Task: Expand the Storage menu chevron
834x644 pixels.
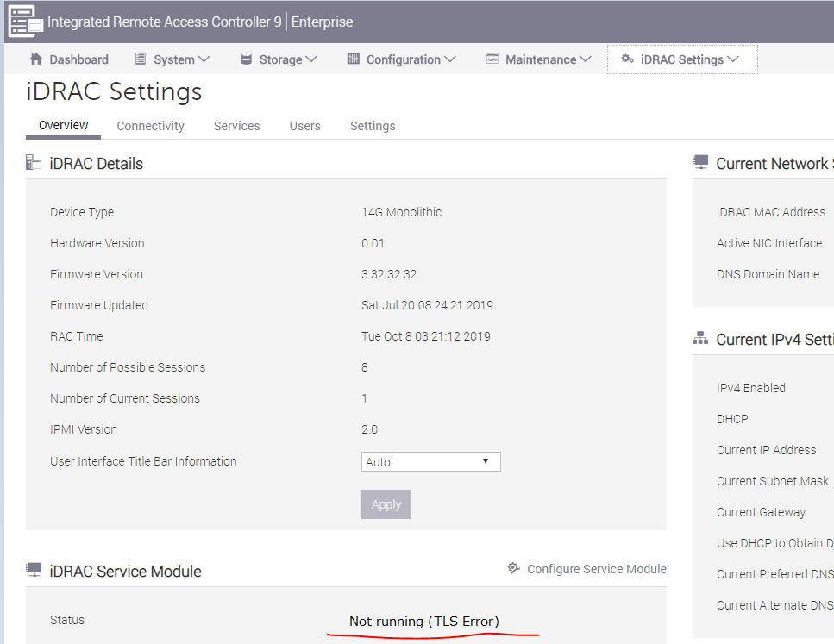Action: pyautogui.click(x=310, y=59)
